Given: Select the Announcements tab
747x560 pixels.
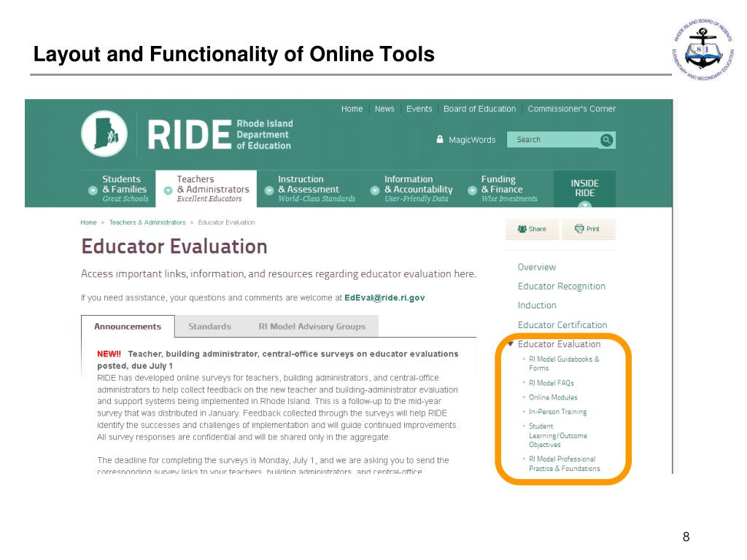Looking at the screenshot, I should (x=128, y=326).
